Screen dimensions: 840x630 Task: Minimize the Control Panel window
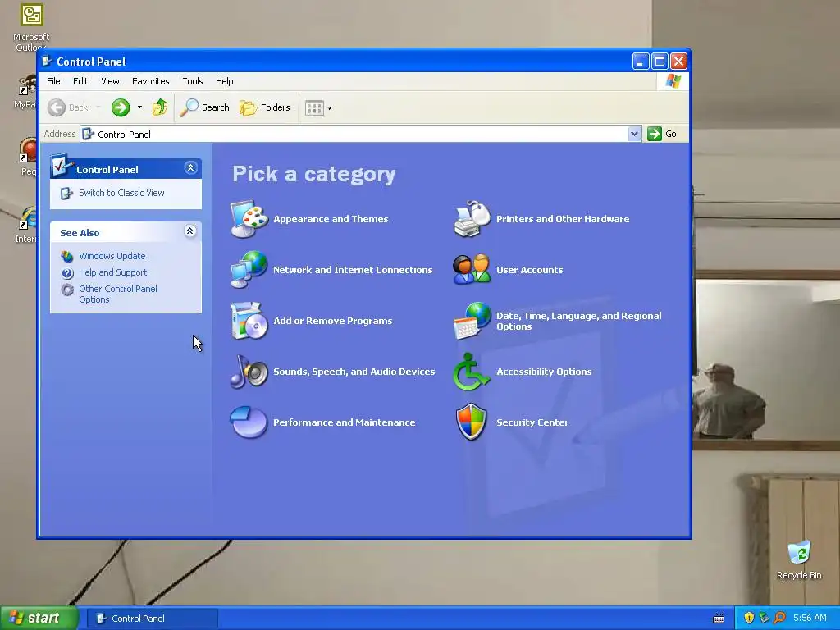pyautogui.click(x=641, y=61)
